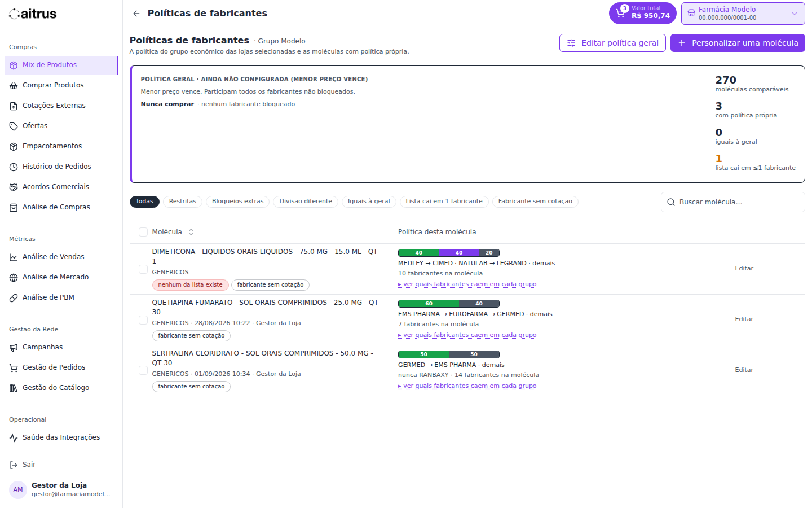Image resolution: width=812 pixels, height=508 pixels.
Task: Click the AM user avatar
Action: [x=18, y=489]
